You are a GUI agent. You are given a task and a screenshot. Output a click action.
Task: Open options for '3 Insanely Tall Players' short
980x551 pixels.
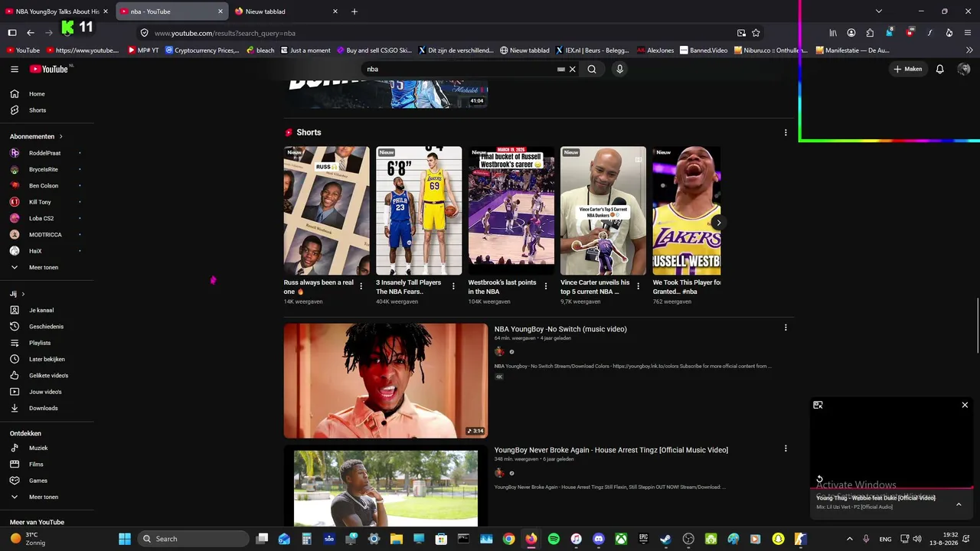pos(453,286)
